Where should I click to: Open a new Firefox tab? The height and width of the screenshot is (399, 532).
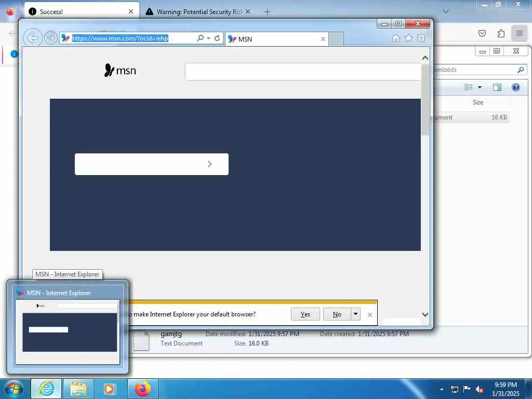tap(268, 12)
